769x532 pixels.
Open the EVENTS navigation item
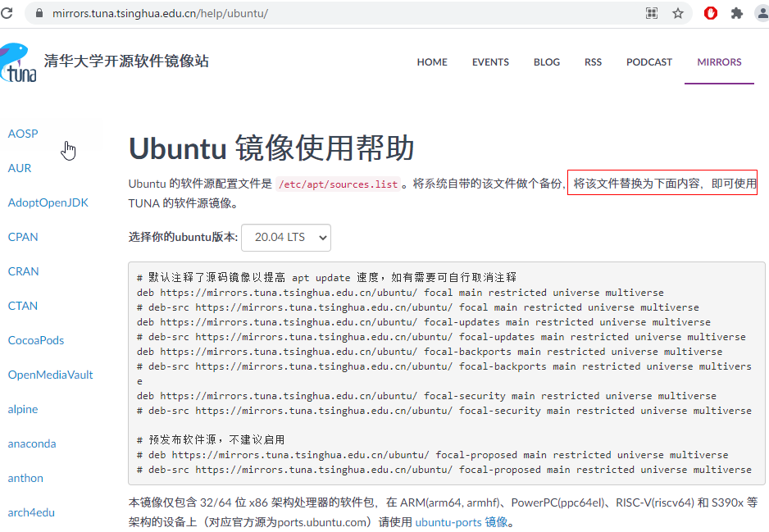pyautogui.click(x=490, y=62)
